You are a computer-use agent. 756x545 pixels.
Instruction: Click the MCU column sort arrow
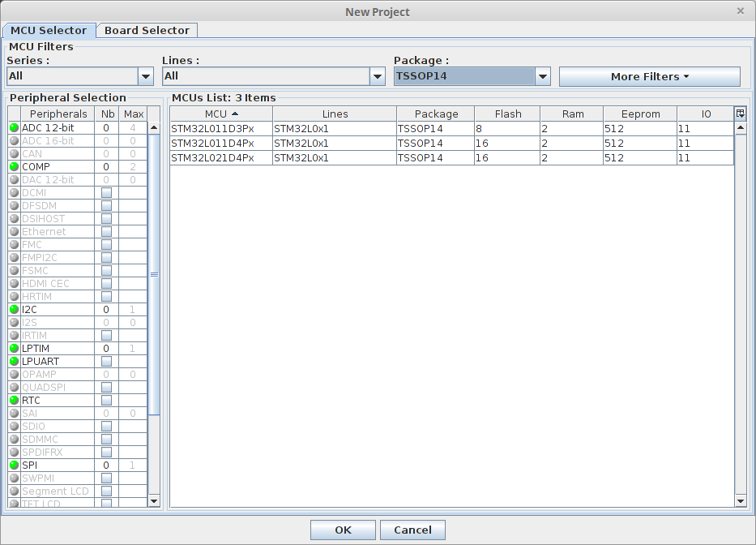click(235, 114)
